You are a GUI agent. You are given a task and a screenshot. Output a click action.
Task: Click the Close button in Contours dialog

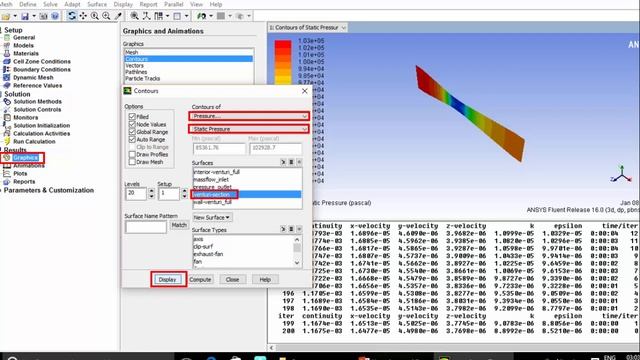click(x=232, y=280)
